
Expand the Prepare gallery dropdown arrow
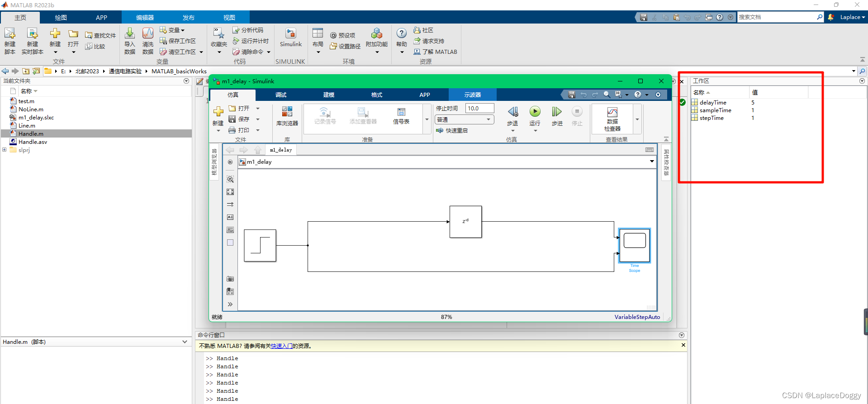[x=427, y=119]
